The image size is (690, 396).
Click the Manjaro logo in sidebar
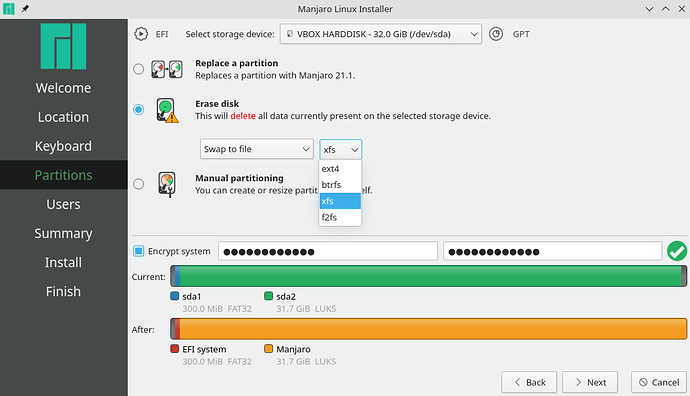tap(63, 46)
